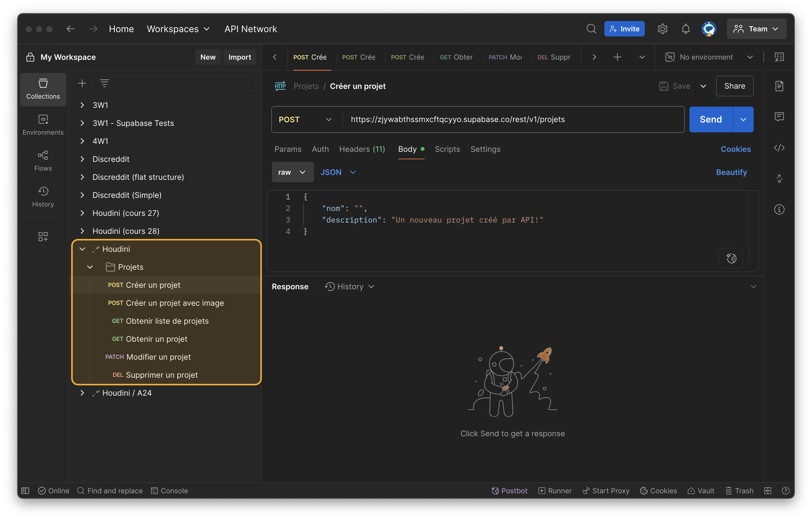Open the Vault in status bar
This screenshot has height=520, width=812.
(x=701, y=491)
